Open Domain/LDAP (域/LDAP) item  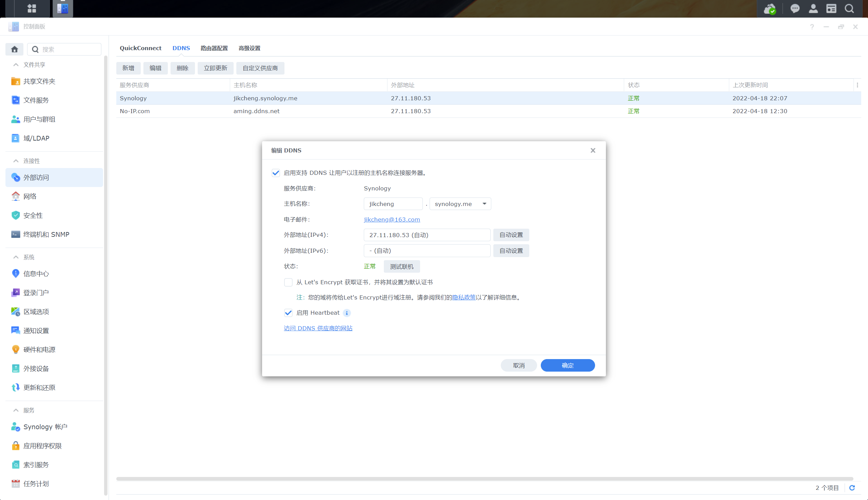pos(54,138)
